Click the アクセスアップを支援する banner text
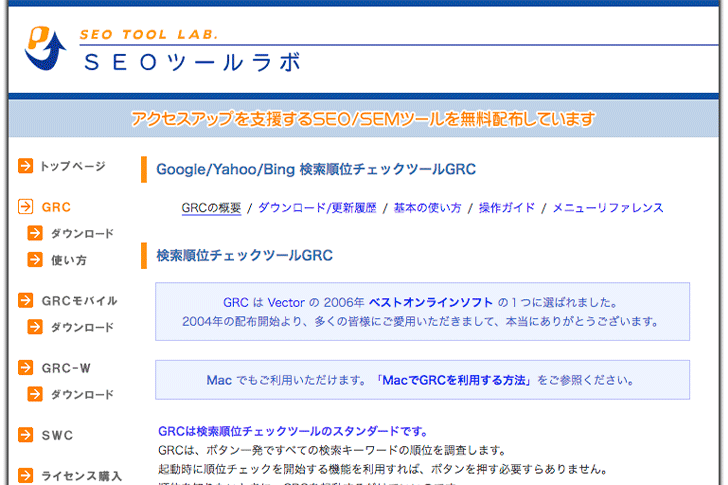This screenshot has height=485, width=728. point(363,119)
